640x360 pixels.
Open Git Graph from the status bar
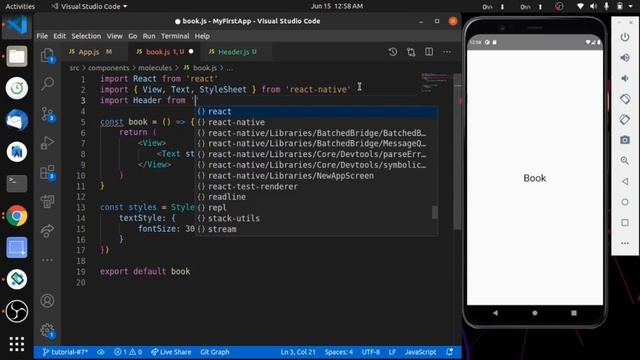click(x=215, y=352)
